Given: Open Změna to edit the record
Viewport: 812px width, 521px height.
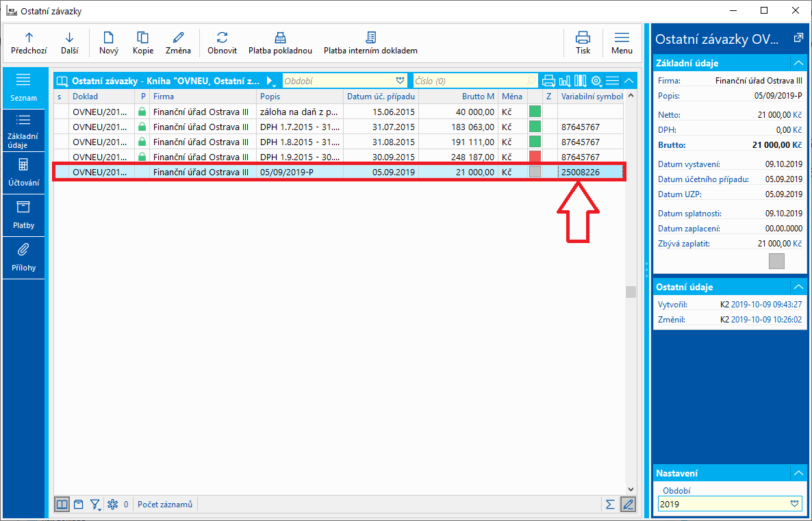Looking at the screenshot, I should [178, 43].
